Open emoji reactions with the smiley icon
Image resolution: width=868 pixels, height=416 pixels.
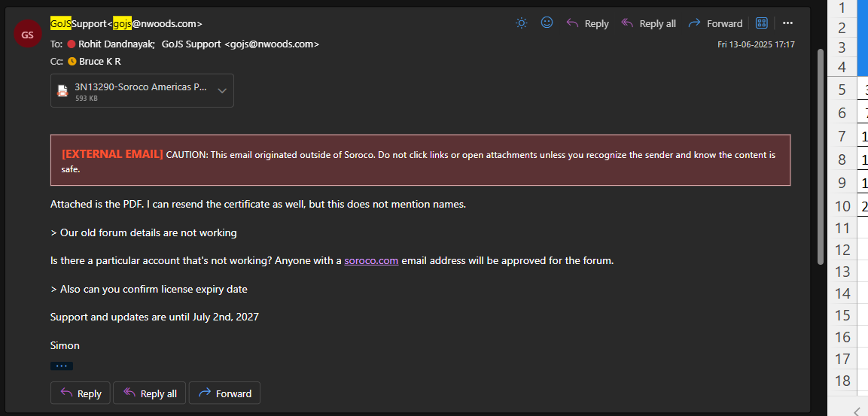[x=547, y=23]
